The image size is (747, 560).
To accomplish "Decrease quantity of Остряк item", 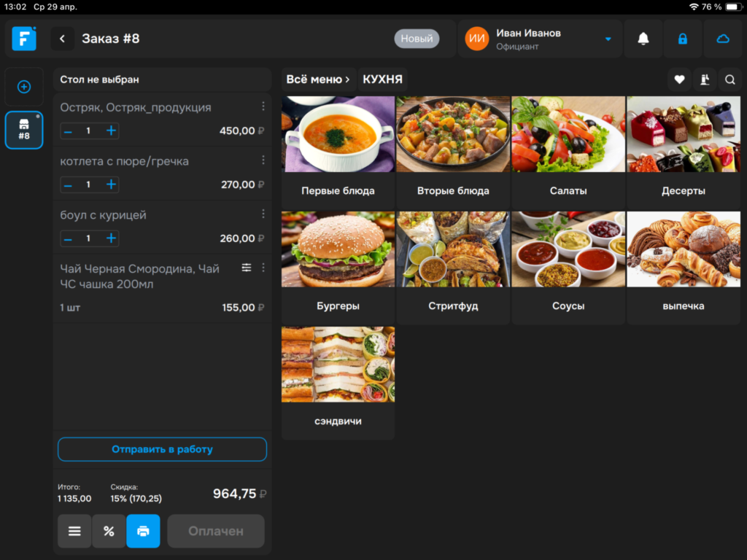I will [68, 131].
